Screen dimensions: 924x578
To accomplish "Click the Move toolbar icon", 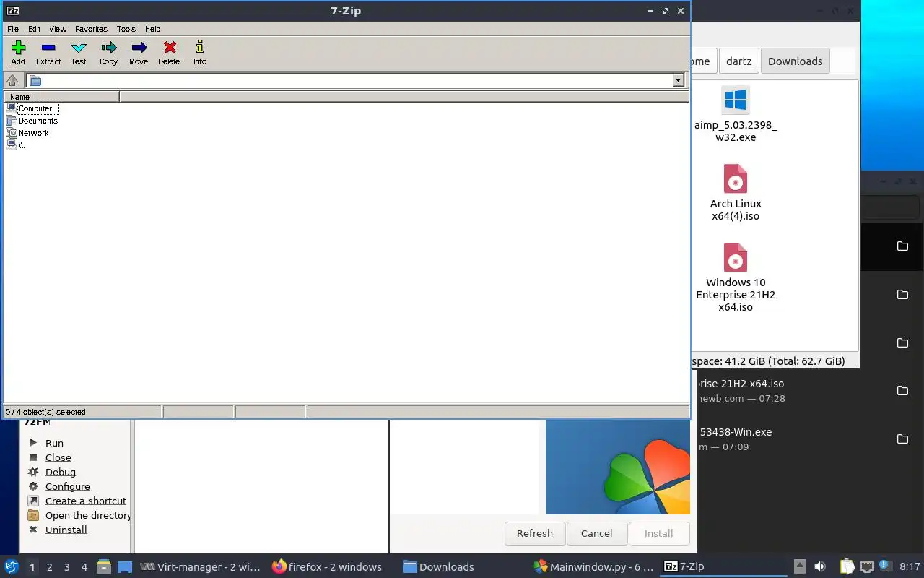I will click(139, 53).
